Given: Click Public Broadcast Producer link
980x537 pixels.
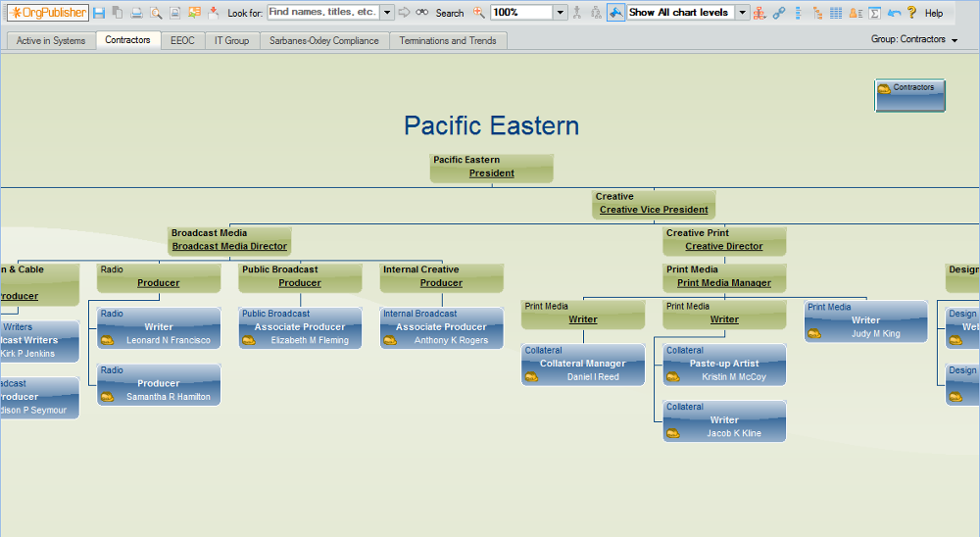Looking at the screenshot, I should 300,283.
